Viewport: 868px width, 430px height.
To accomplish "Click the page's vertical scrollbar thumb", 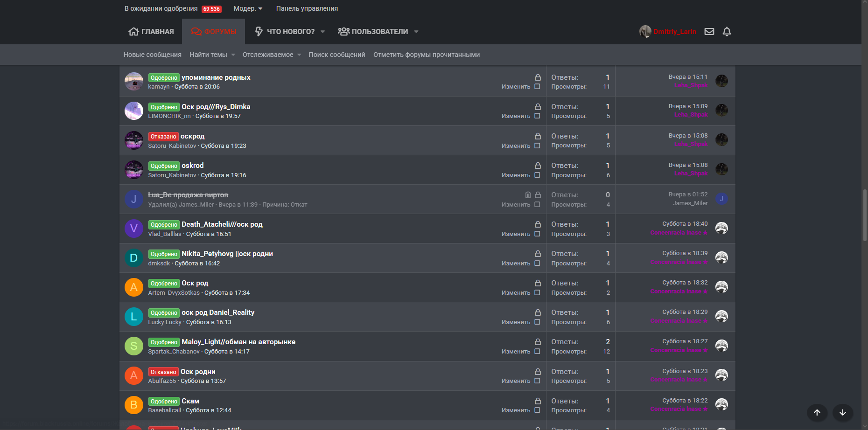I will click(865, 215).
